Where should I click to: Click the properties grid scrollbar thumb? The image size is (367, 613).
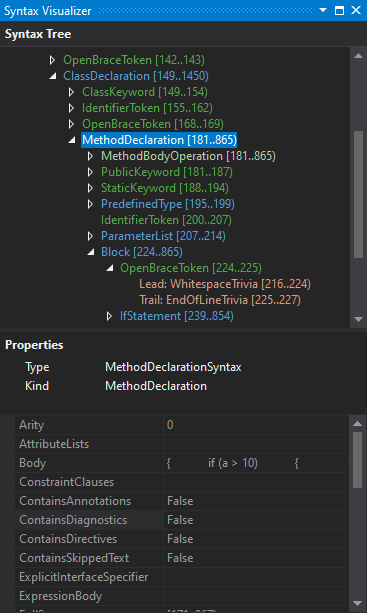358,460
